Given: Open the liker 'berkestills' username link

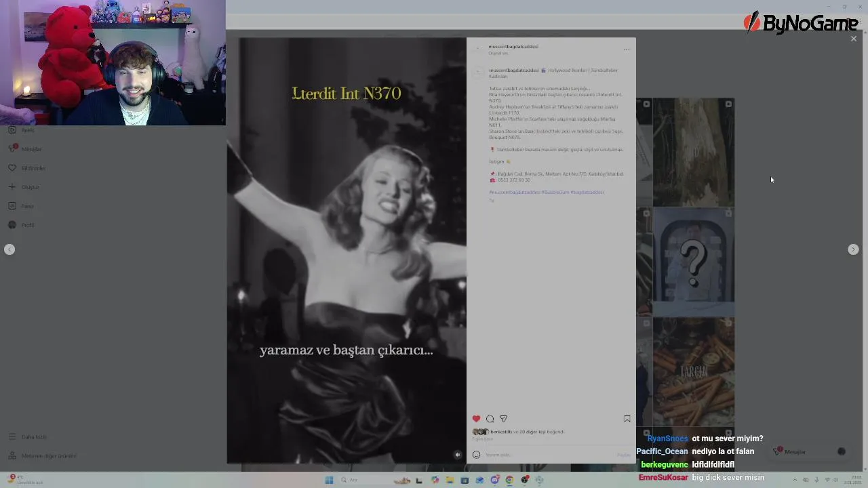Looking at the screenshot, I should 501,432.
